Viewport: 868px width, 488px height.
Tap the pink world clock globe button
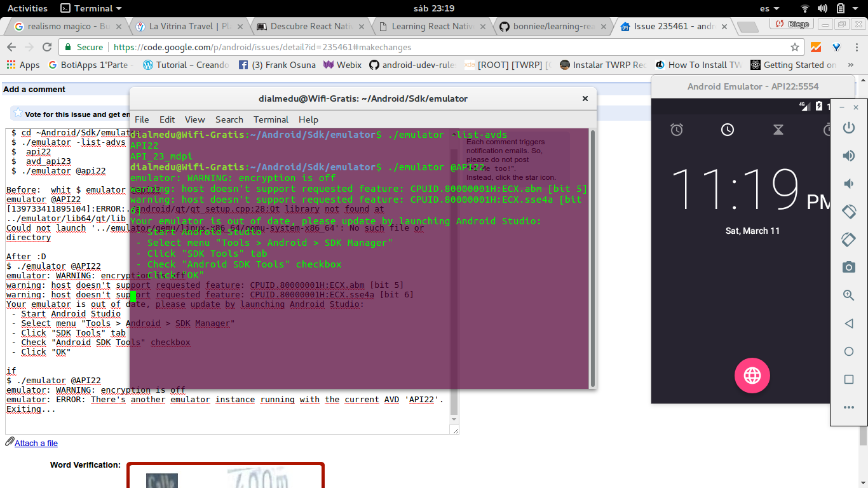pos(752,376)
